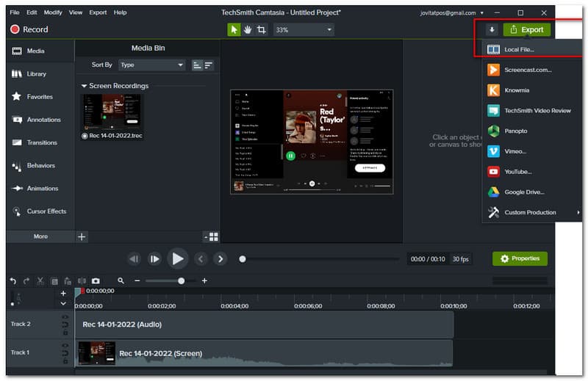Click the snapshot camera icon above timeline
Screen dimensions: 588x381
coord(96,280)
